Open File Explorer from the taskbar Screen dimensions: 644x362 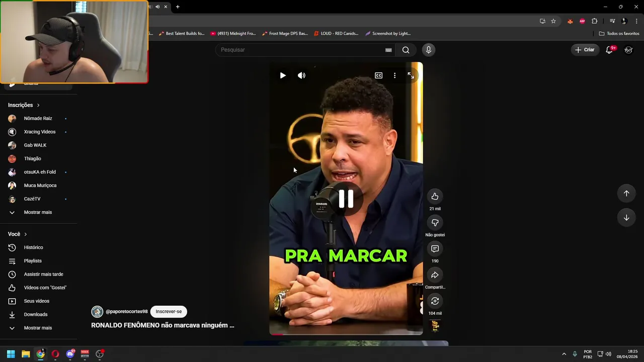[26, 354]
